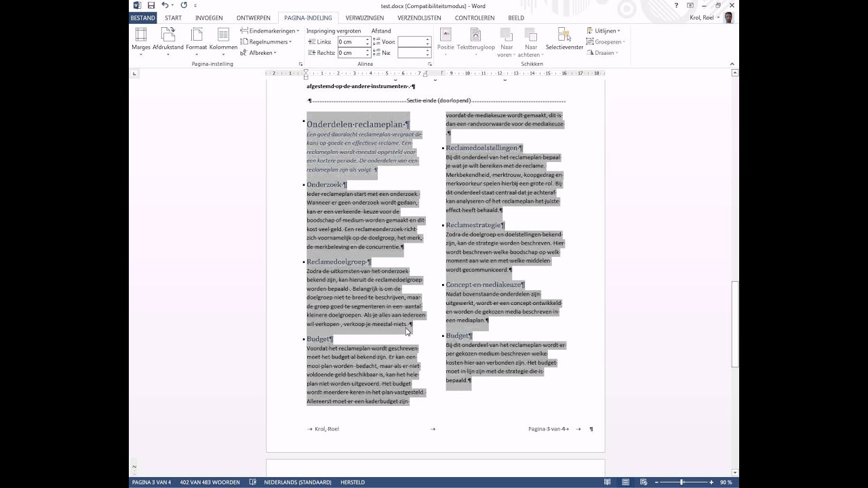868x488 pixels.
Task: Click the spelling proofing status icon
Action: (x=253, y=482)
